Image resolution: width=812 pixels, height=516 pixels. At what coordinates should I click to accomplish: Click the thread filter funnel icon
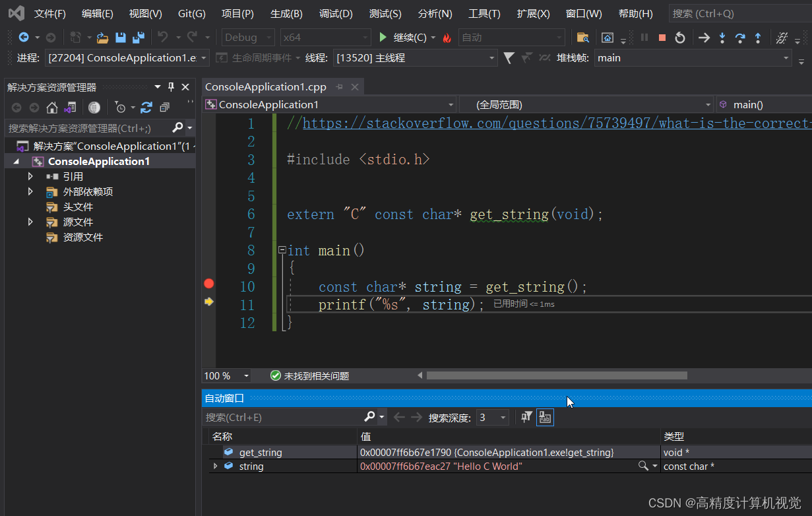(x=509, y=58)
